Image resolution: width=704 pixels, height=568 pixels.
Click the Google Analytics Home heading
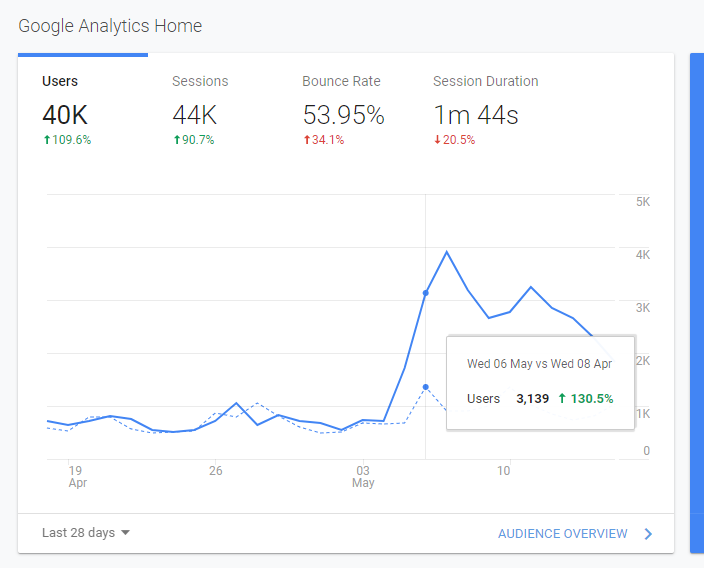coord(110,26)
